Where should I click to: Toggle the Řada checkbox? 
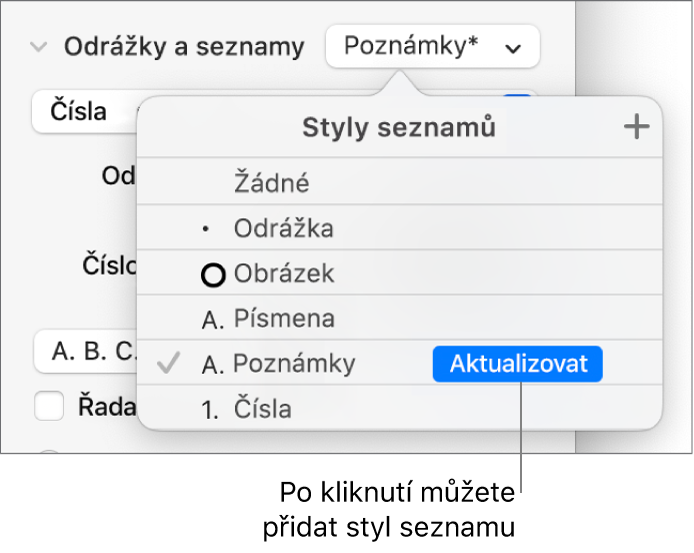tap(49, 406)
